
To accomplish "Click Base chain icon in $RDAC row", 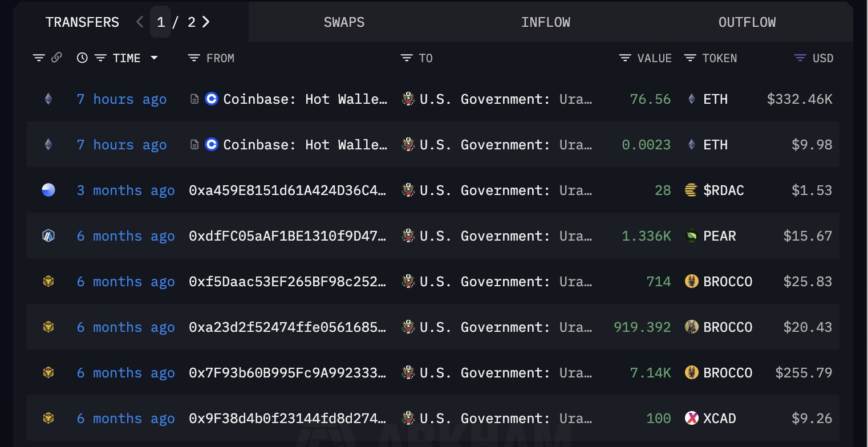I will (x=48, y=190).
